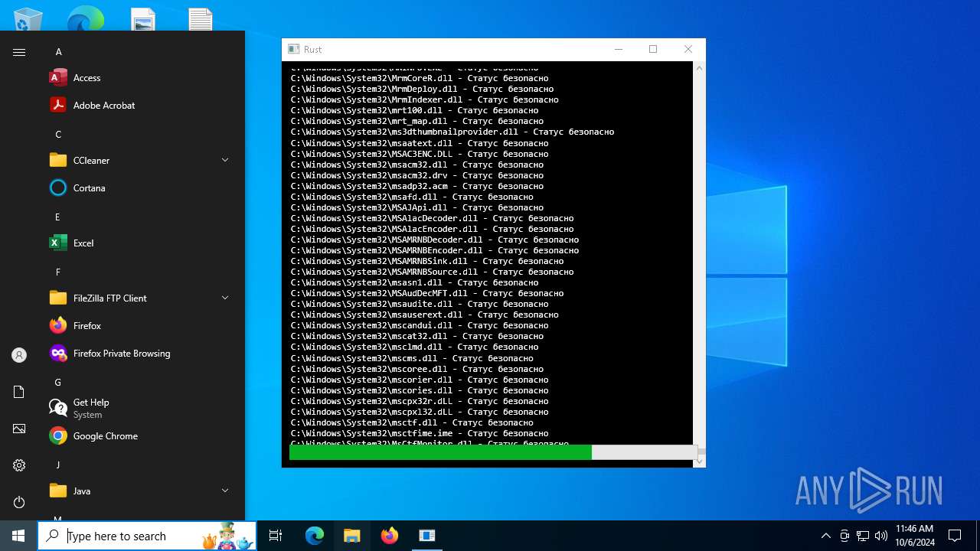Open Pictures from Start sidebar
The height and width of the screenshot is (551, 980).
(x=19, y=429)
